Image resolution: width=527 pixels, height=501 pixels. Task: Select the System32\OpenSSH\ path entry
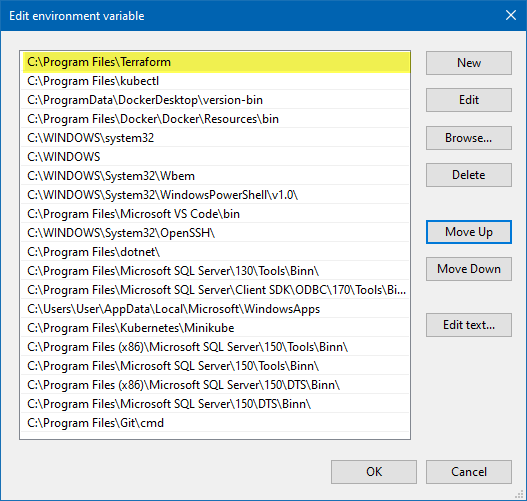(215, 233)
